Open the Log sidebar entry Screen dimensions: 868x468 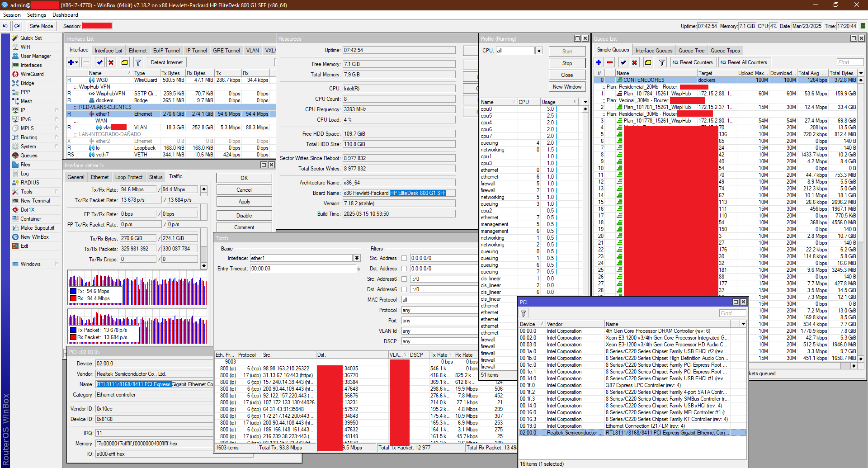24,174
